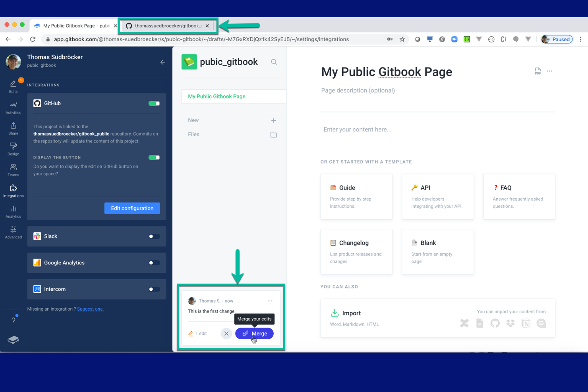Open the Edits sidebar section
The image size is (588, 392).
[x=13, y=86]
